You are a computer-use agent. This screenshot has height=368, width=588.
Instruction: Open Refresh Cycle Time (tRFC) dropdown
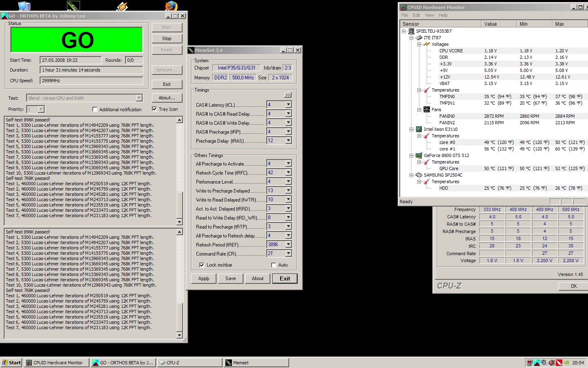pyautogui.click(x=288, y=173)
